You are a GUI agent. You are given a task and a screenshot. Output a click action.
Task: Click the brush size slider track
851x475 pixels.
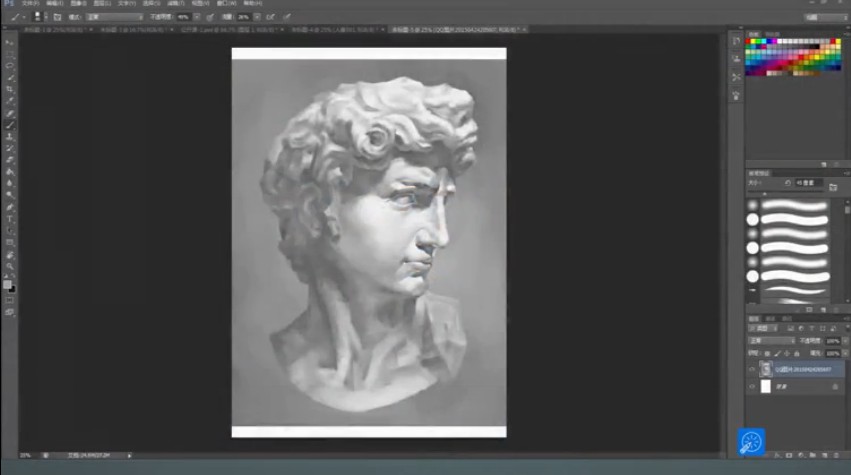(785, 194)
